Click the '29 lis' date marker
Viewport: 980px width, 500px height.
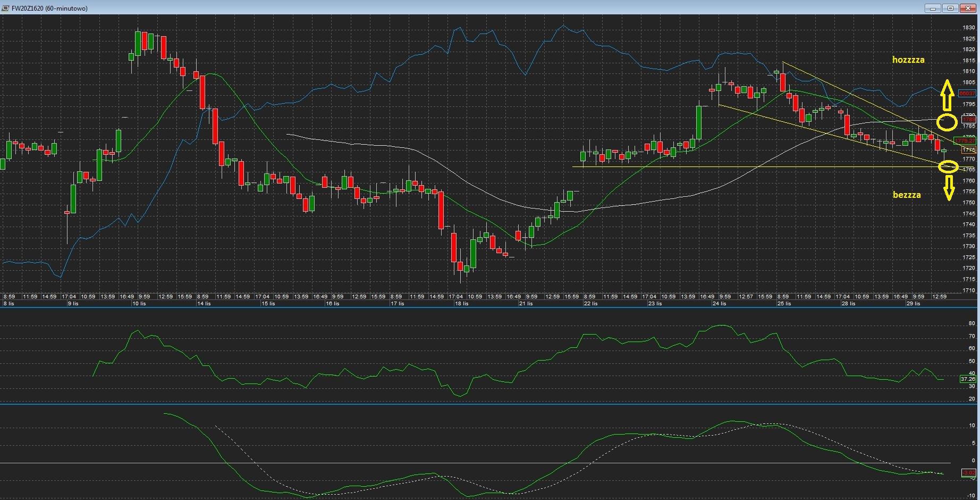913,304
